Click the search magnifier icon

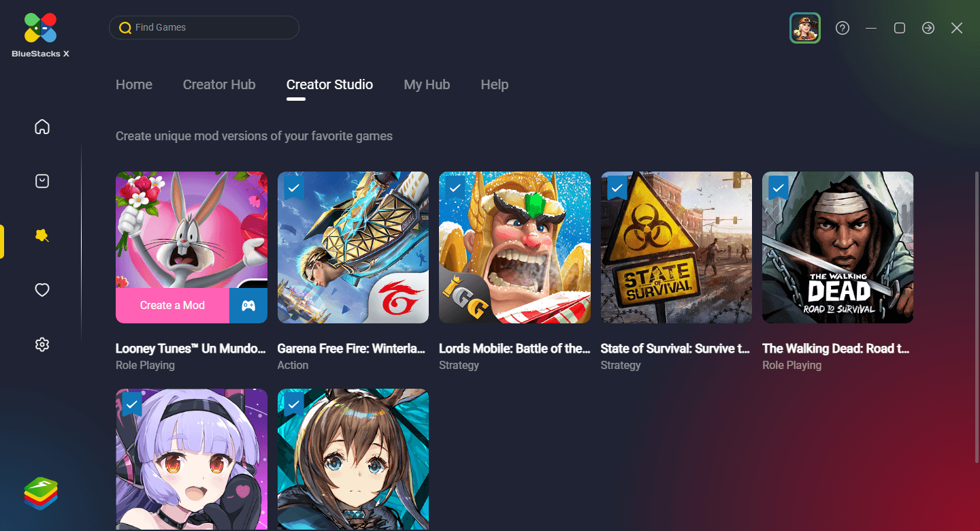(x=125, y=28)
